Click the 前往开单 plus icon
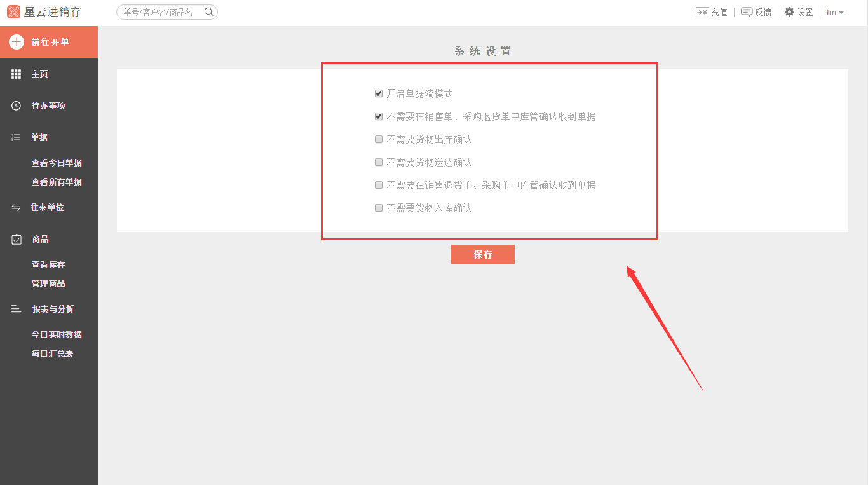 coord(15,42)
